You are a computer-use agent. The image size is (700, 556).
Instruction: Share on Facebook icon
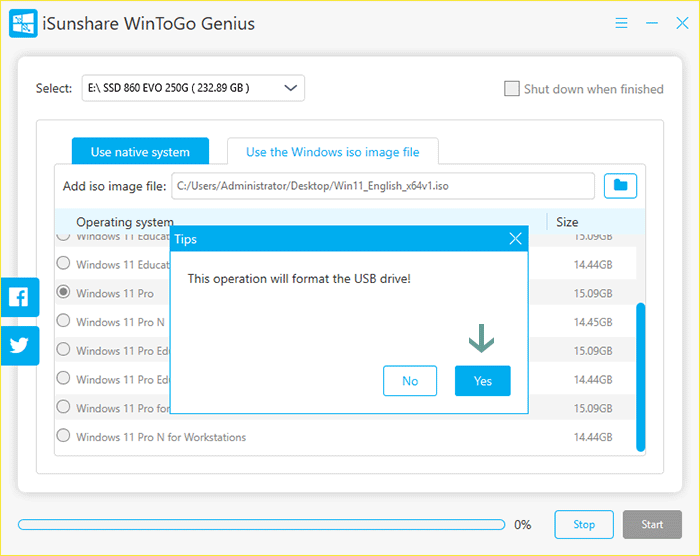tap(20, 297)
